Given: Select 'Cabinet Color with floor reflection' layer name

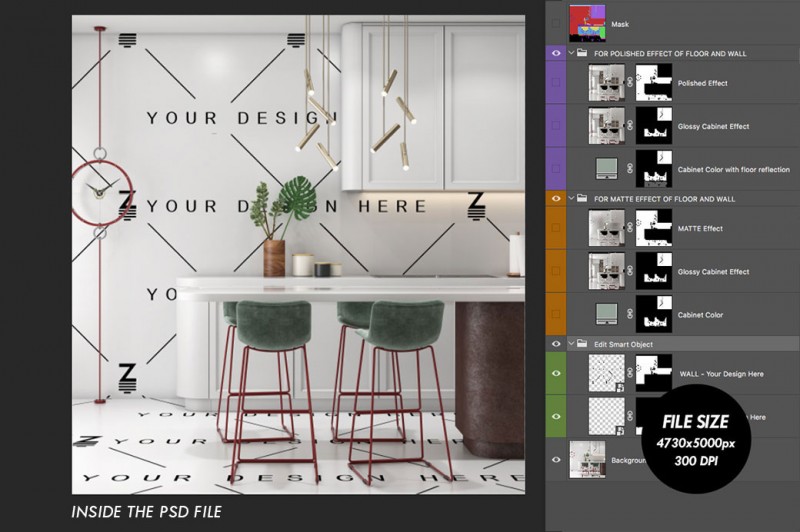Looking at the screenshot, I should [x=734, y=169].
